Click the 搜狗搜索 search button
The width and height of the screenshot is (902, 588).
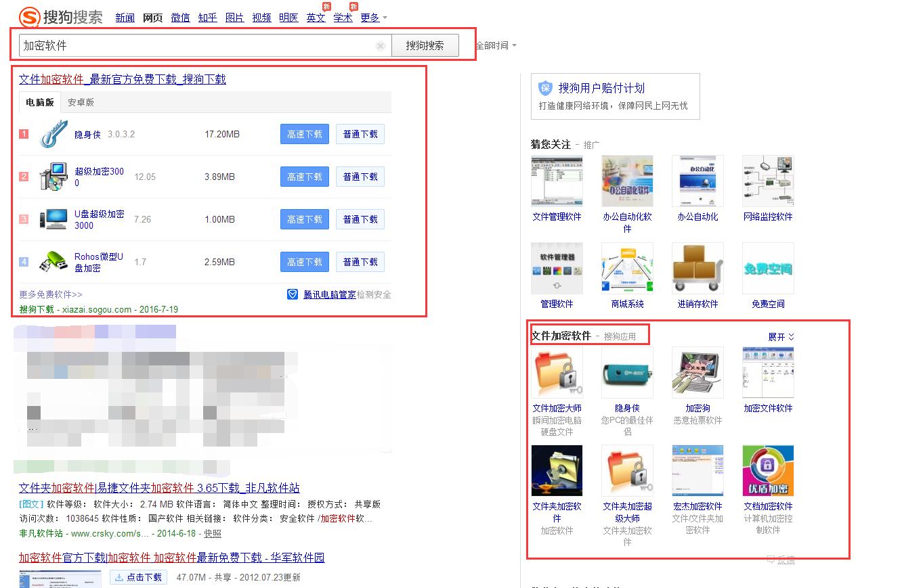425,45
